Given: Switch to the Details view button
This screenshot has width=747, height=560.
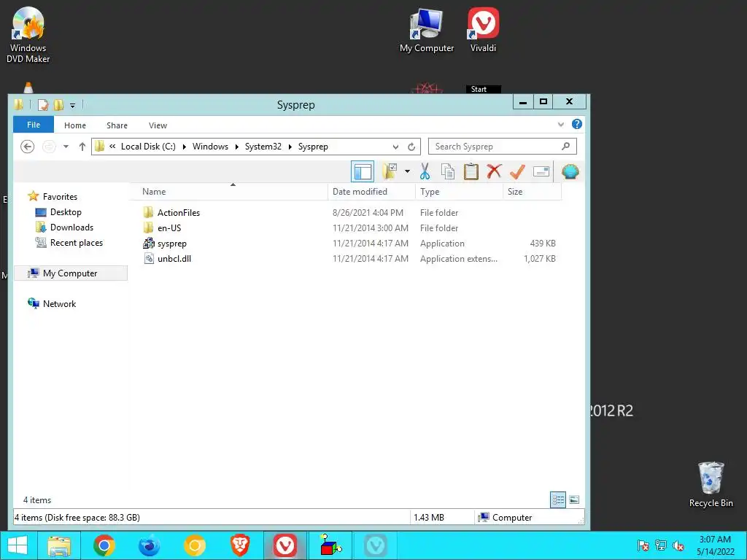Looking at the screenshot, I should [558, 499].
